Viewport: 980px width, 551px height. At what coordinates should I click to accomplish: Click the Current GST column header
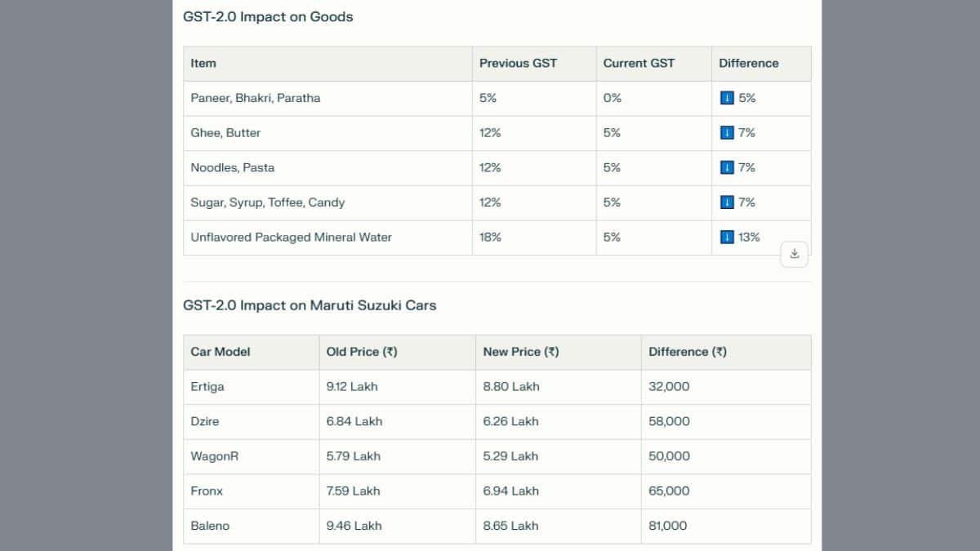tap(639, 64)
